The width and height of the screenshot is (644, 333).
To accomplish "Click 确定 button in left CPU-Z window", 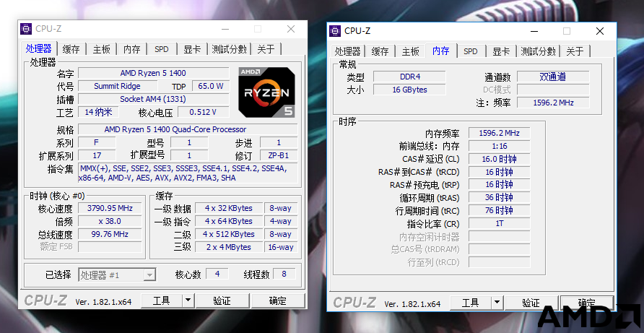I will (x=278, y=301).
